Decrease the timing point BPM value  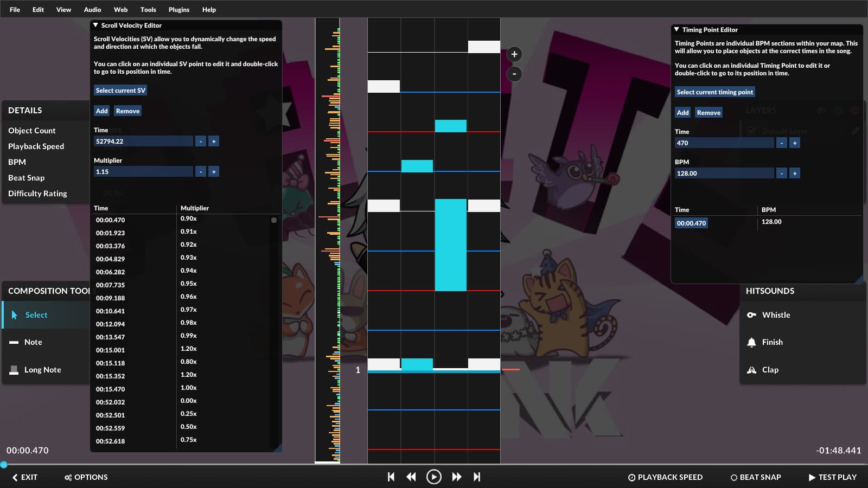click(782, 174)
